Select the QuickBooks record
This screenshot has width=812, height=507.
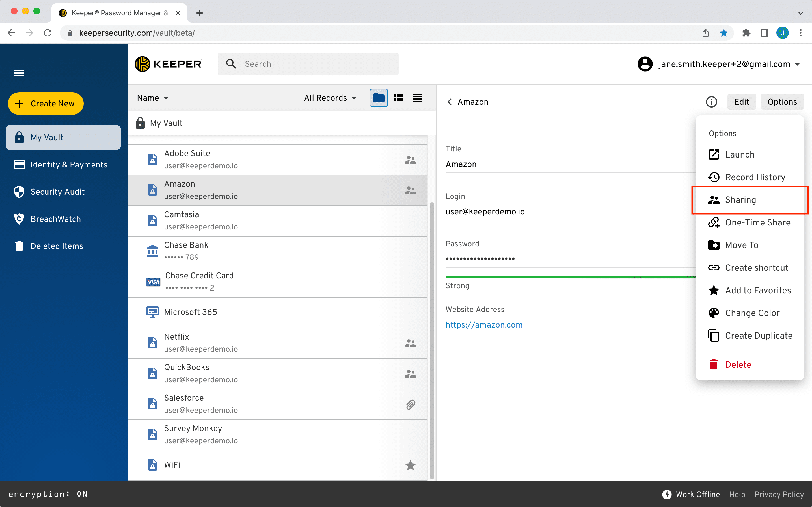point(278,373)
